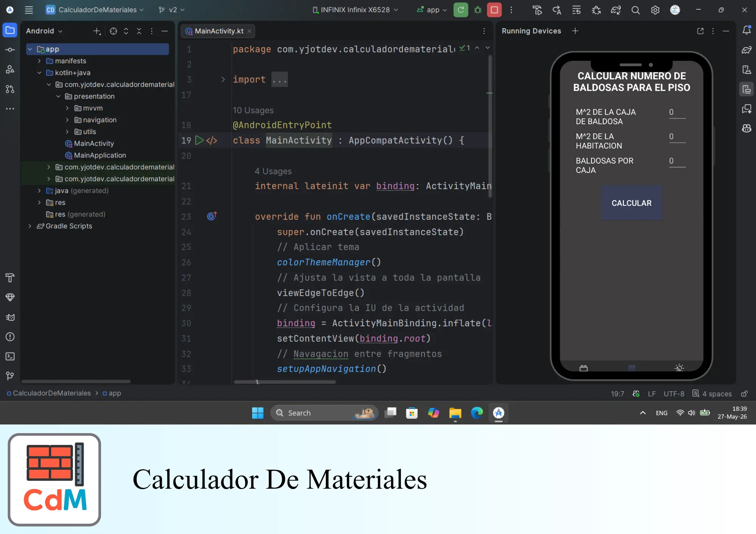Open the Notifications bell
Image resolution: width=756 pixels, height=534 pixels.
pos(747,30)
